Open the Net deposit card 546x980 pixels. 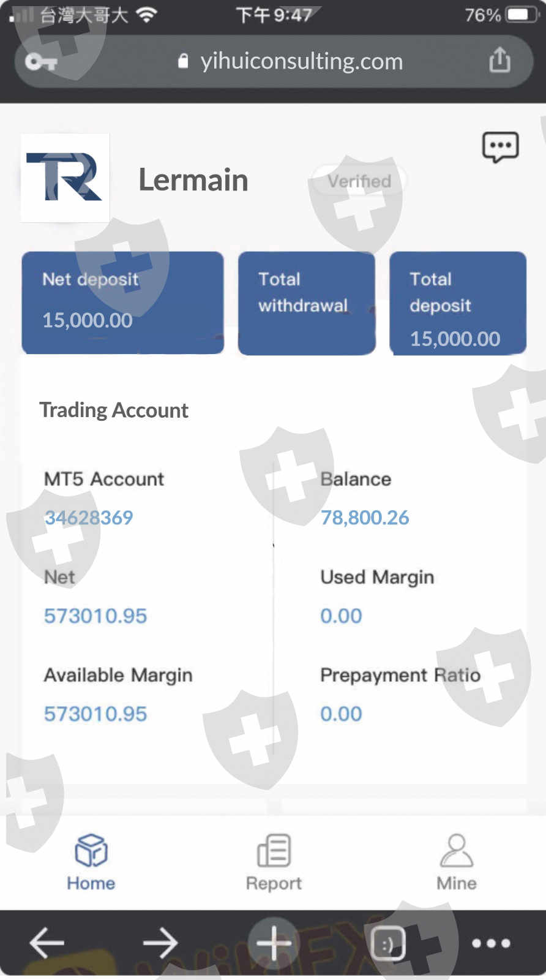click(122, 303)
